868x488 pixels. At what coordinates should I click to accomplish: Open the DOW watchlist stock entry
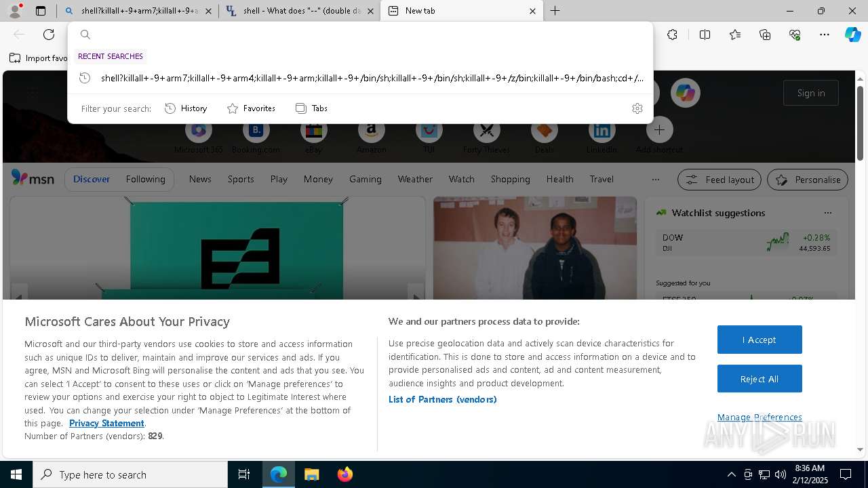click(746, 243)
